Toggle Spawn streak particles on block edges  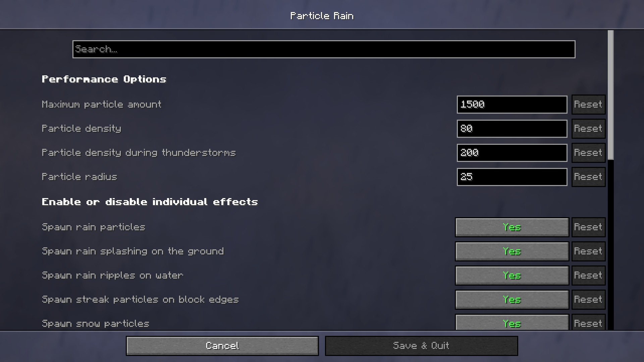[512, 300]
